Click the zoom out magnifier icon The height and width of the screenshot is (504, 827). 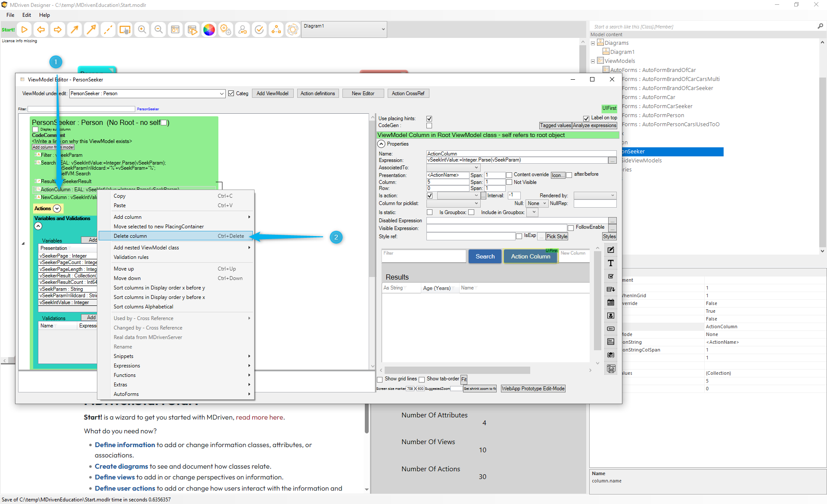[159, 30]
